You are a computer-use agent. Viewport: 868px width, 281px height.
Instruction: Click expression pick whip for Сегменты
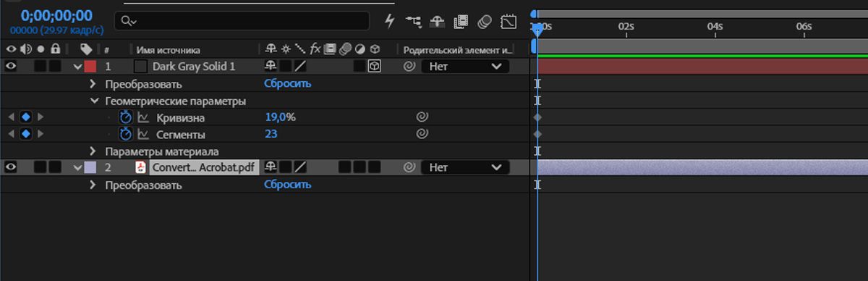coord(422,134)
